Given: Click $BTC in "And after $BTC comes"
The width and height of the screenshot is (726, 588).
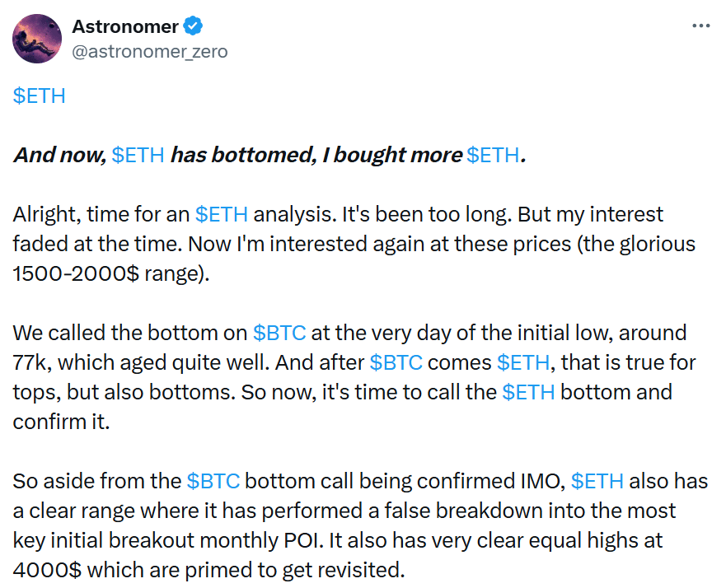Looking at the screenshot, I should pyautogui.click(x=396, y=362).
